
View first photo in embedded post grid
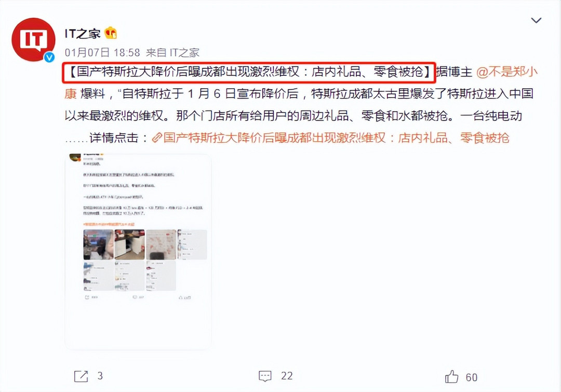[98, 245]
